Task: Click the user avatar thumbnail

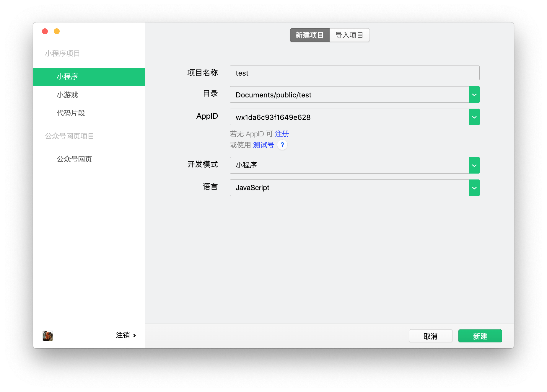Action: pyautogui.click(x=48, y=336)
